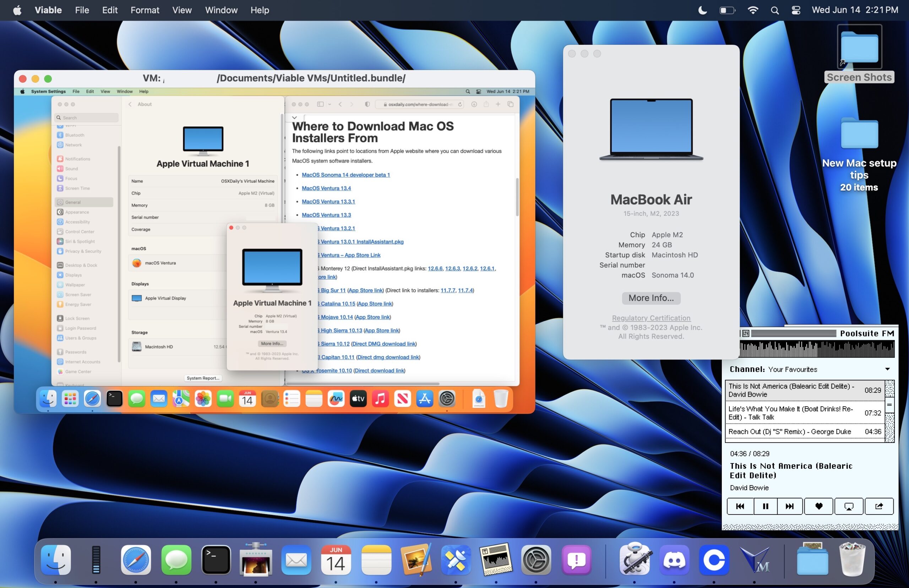Enable AirPlay output in Poolsuite FM

coord(849,506)
